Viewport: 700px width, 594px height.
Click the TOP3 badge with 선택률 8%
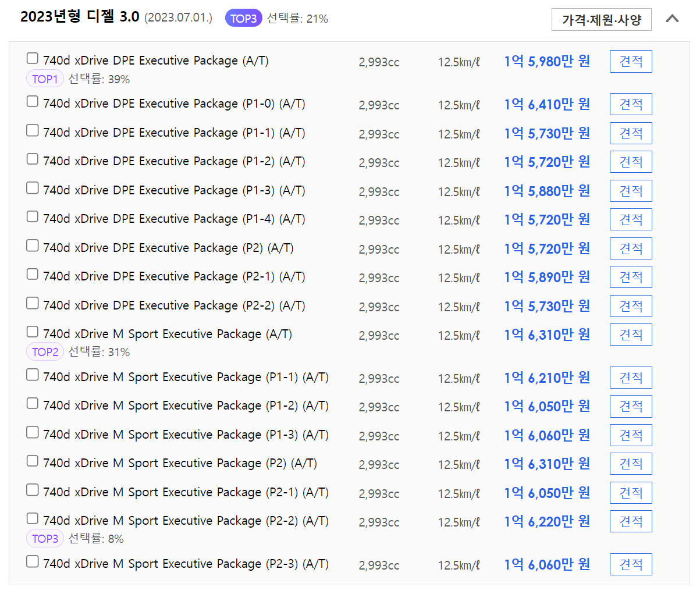[45, 539]
